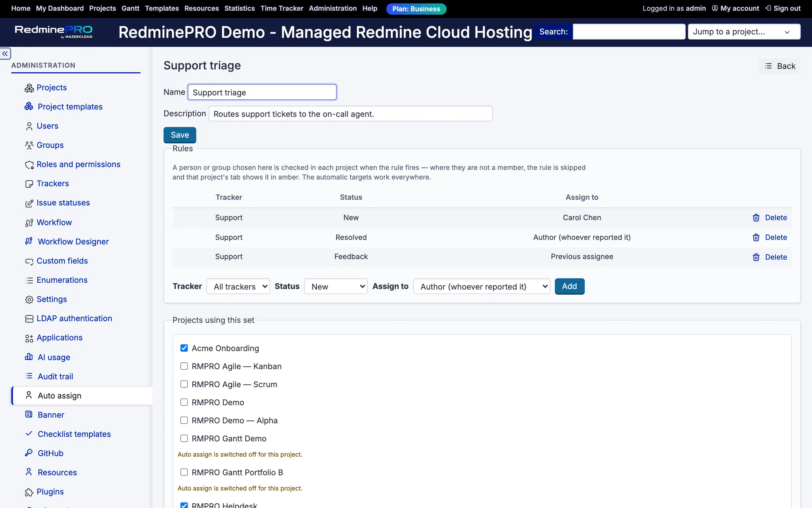Click the Workflow Designer icon
This screenshot has height=508, width=812.
pos(29,241)
